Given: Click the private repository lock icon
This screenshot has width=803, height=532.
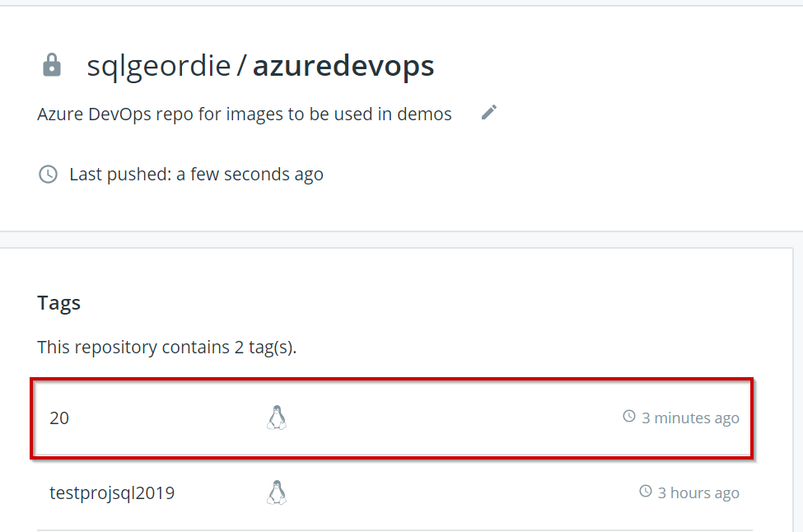Looking at the screenshot, I should 52,65.
